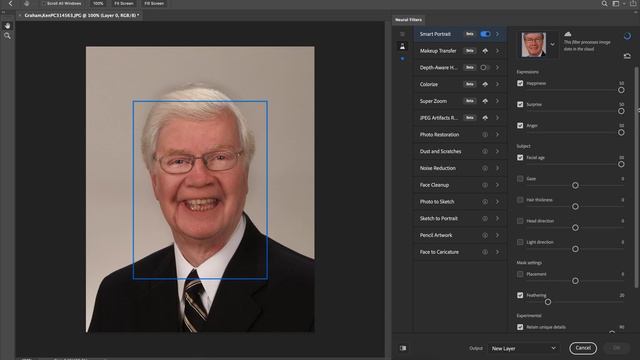Uncheck the Feathering checkbox
640x360 pixels.
pyautogui.click(x=520, y=295)
